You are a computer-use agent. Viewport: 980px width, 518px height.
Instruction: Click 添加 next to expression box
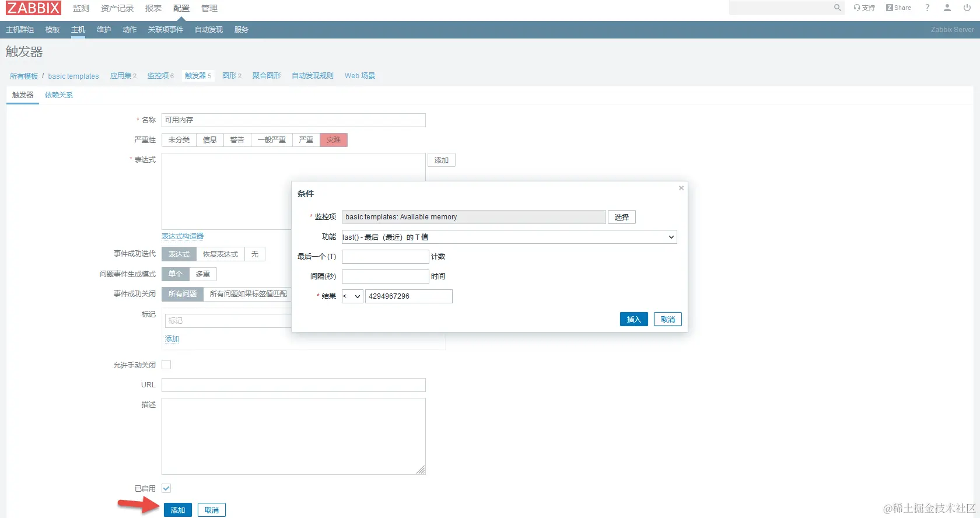tap(442, 160)
